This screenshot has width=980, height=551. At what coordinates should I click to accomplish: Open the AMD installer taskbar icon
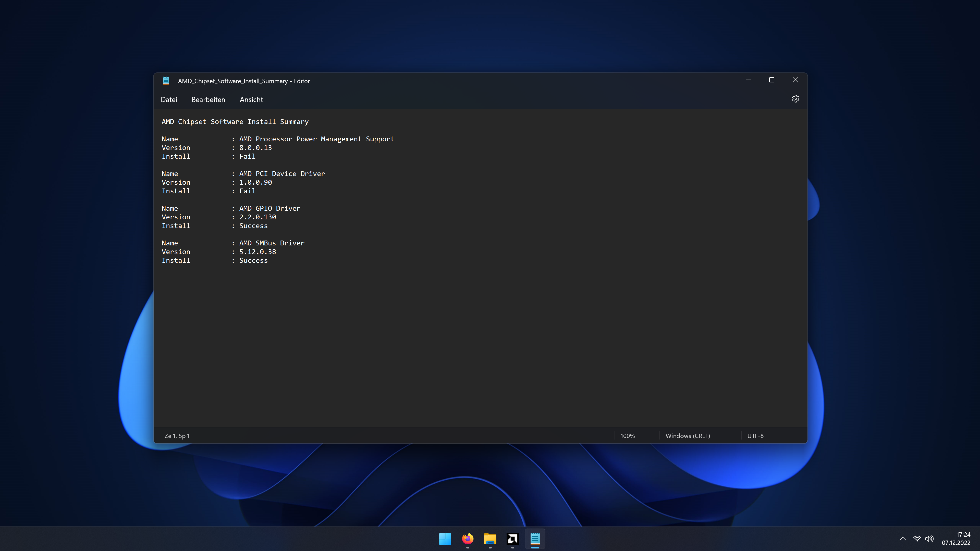tap(512, 539)
